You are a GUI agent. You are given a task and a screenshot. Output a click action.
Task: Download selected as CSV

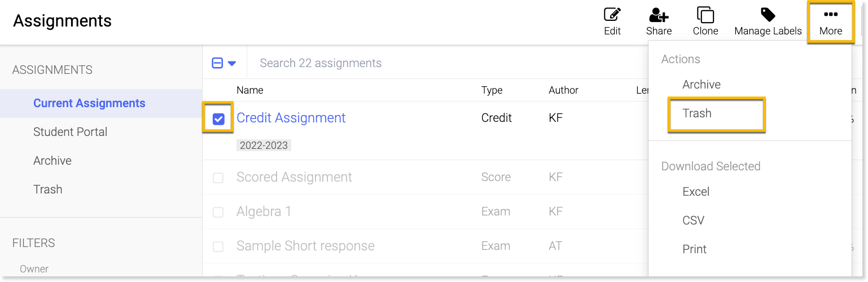tap(694, 221)
